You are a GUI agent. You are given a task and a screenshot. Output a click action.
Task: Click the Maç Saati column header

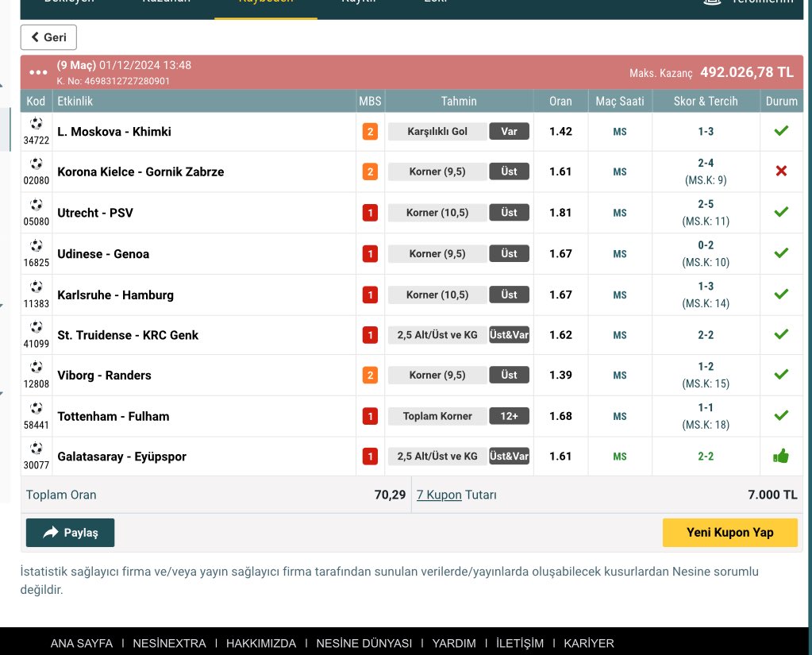(620, 101)
